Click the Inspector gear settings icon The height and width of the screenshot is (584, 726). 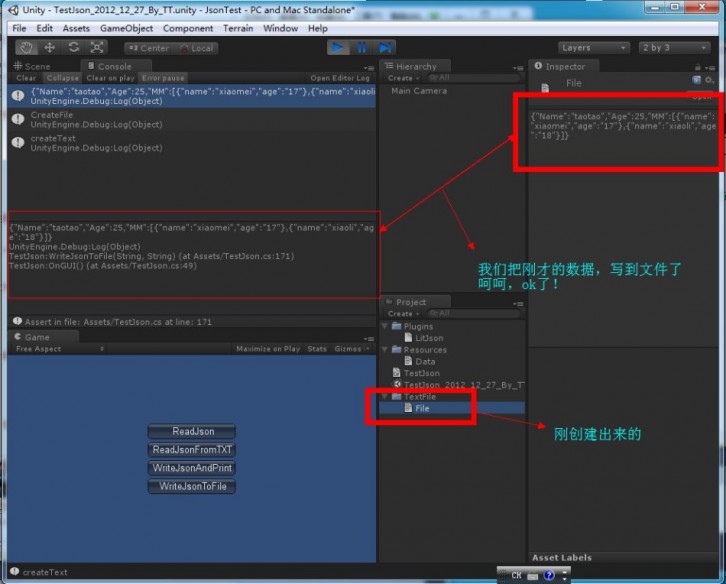[x=709, y=80]
